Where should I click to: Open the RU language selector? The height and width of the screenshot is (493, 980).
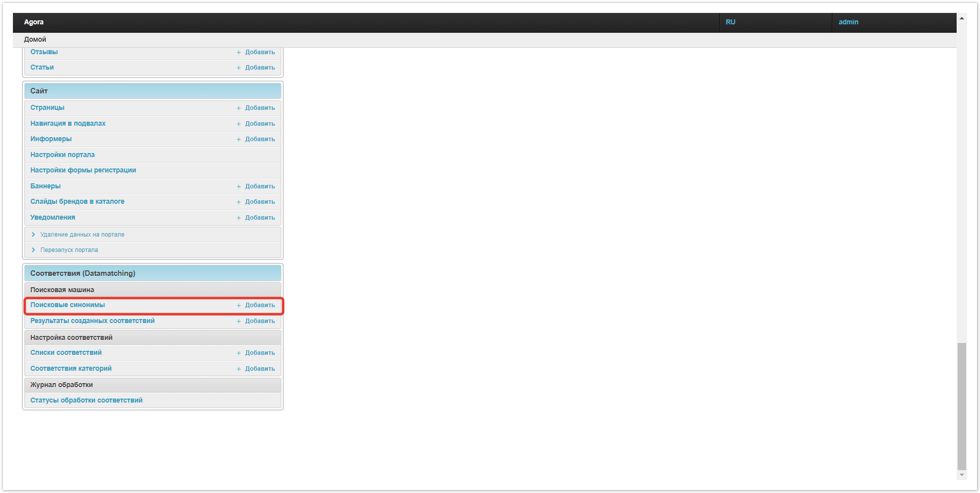click(730, 22)
